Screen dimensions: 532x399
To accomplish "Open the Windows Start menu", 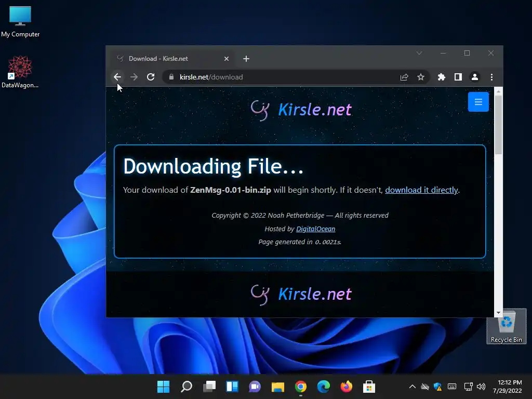I will (163, 387).
